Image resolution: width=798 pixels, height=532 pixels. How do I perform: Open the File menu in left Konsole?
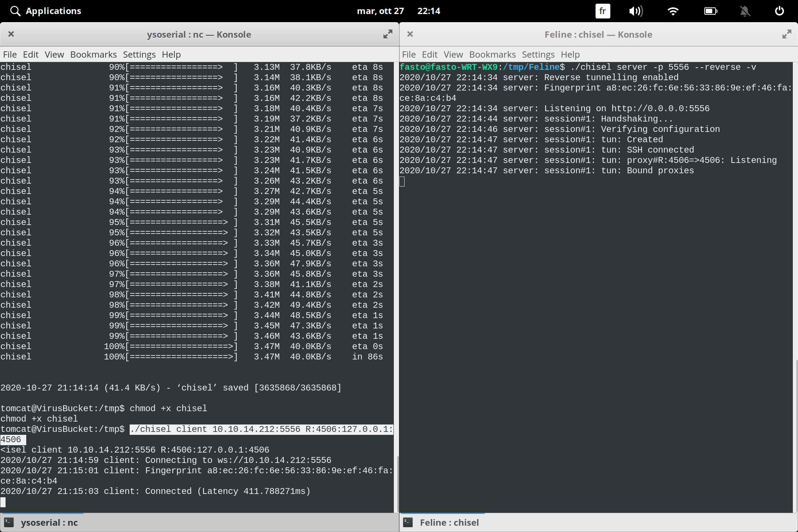point(10,54)
